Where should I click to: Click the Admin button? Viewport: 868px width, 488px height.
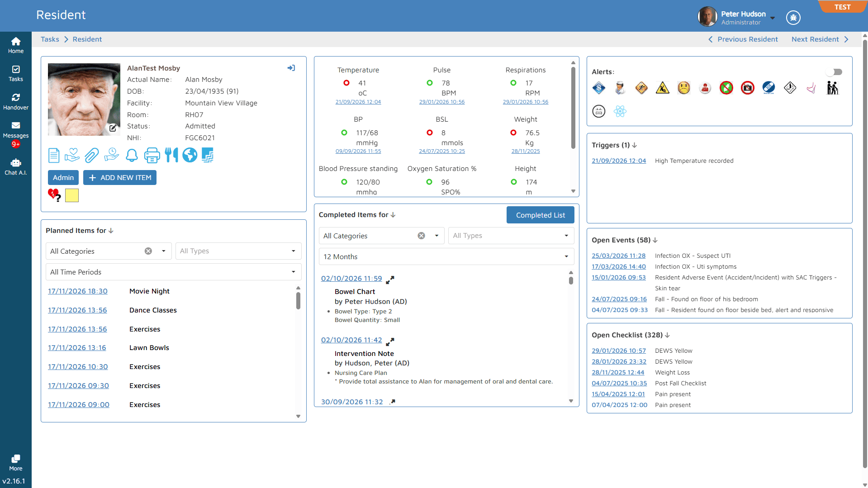[x=63, y=177]
